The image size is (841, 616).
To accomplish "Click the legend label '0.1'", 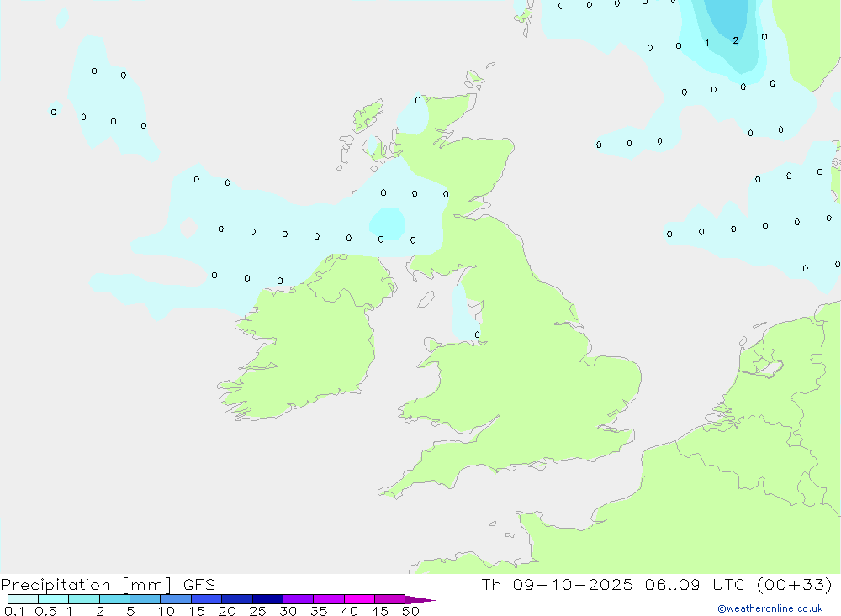I will point(14,611).
